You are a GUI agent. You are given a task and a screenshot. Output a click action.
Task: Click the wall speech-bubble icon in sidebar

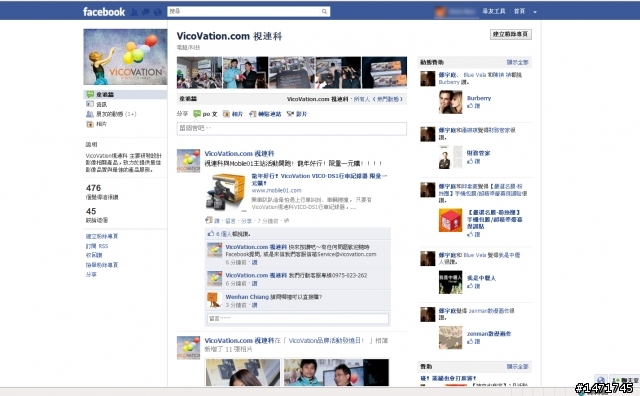click(x=90, y=94)
